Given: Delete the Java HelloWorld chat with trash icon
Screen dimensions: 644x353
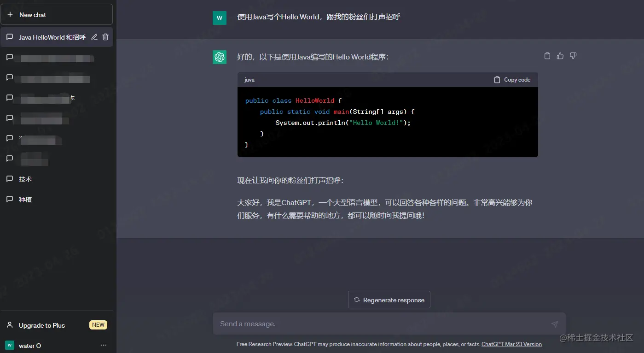Looking at the screenshot, I should pos(105,37).
